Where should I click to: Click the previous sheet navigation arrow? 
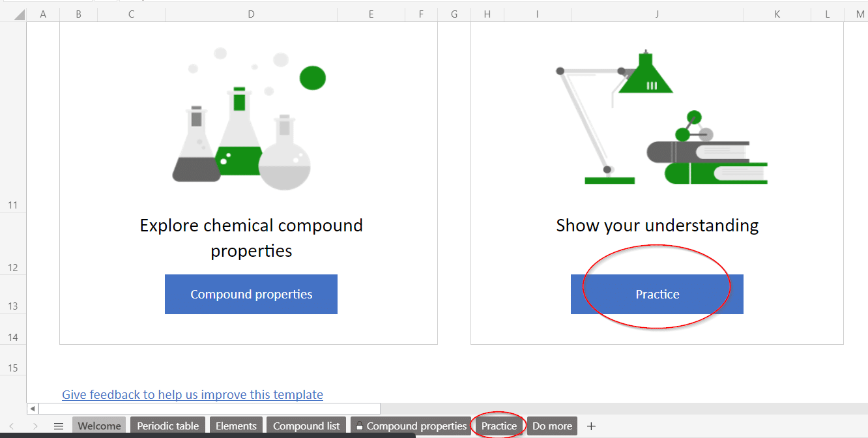click(x=11, y=426)
